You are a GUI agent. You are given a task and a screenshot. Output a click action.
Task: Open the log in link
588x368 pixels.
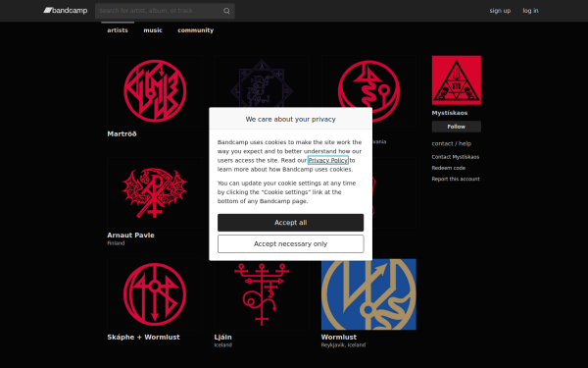pyautogui.click(x=530, y=11)
